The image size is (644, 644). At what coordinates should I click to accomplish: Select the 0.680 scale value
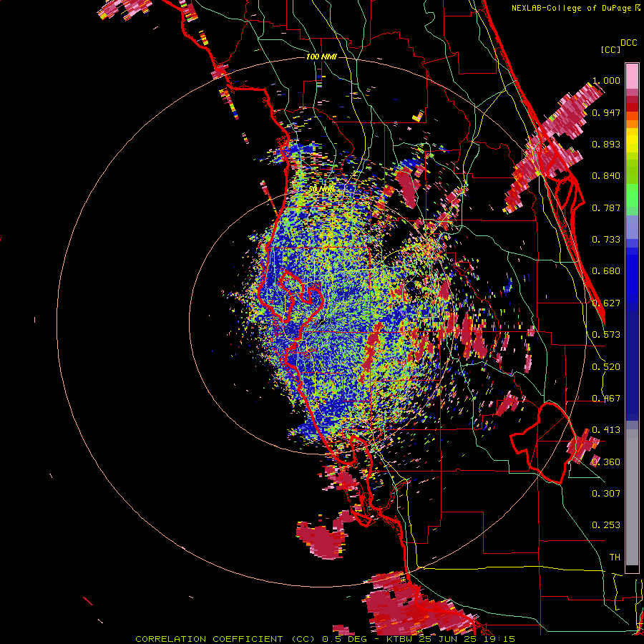tap(606, 271)
